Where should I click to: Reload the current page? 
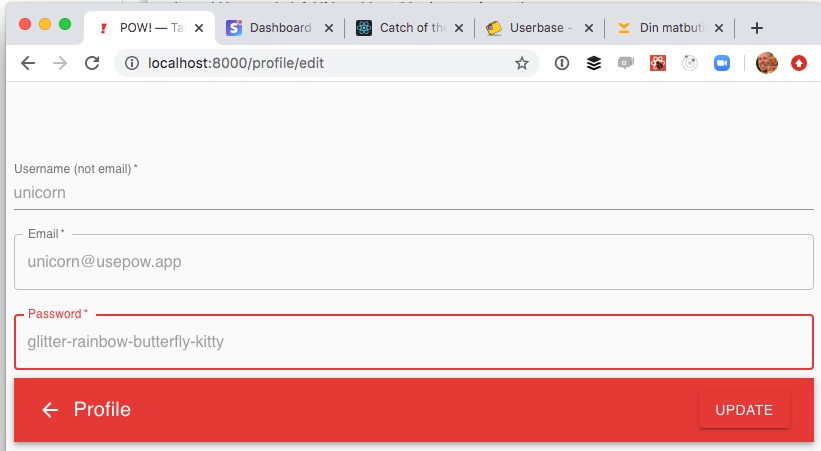point(92,63)
